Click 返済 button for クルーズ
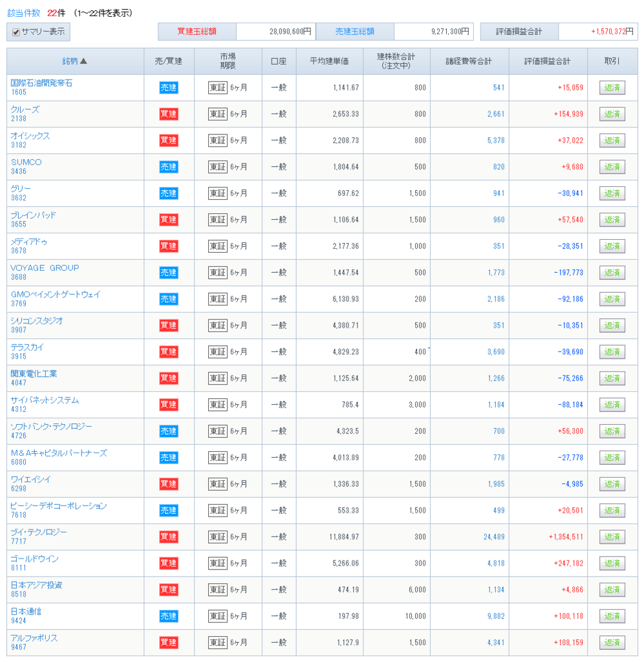Viewport: 644px width, 662px height. point(612,114)
